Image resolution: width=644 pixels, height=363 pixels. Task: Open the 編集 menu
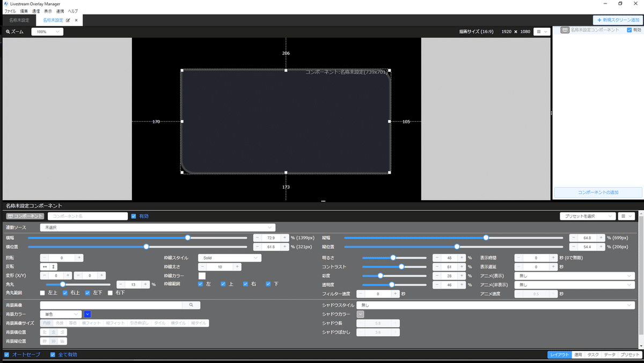pos(24,11)
